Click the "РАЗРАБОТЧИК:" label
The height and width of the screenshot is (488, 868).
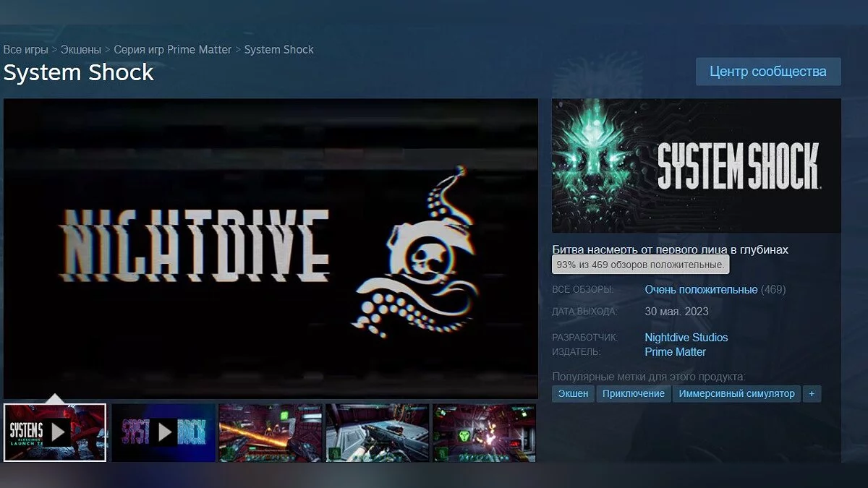584,338
